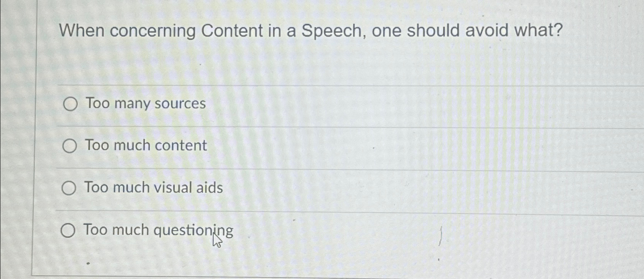Select the "Too much questioning" radio button
644x279 pixels.
(x=69, y=229)
